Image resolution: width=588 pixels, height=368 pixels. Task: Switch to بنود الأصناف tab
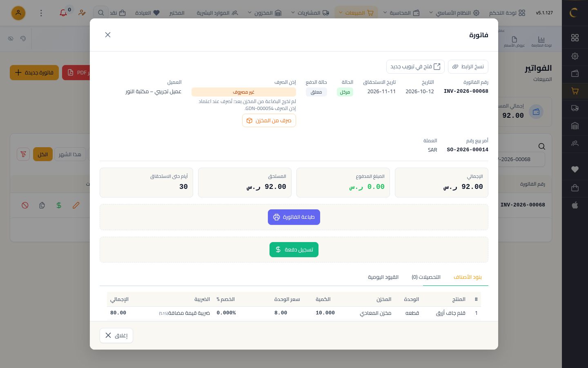pos(468,277)
